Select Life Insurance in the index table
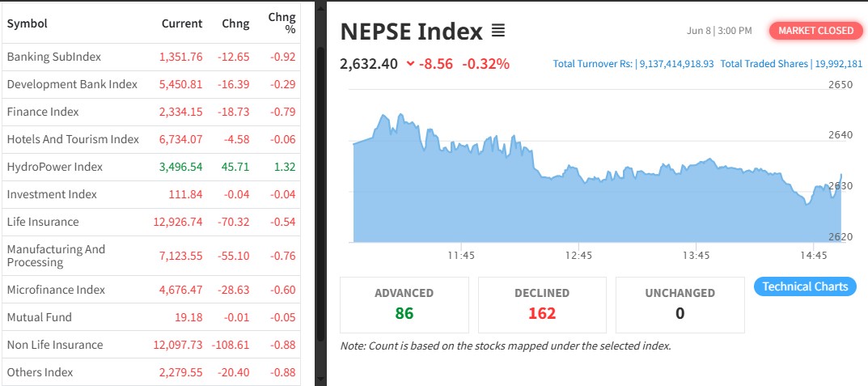Image resolution: width=868 pixels, height=386 pixels. coord(43,222)
